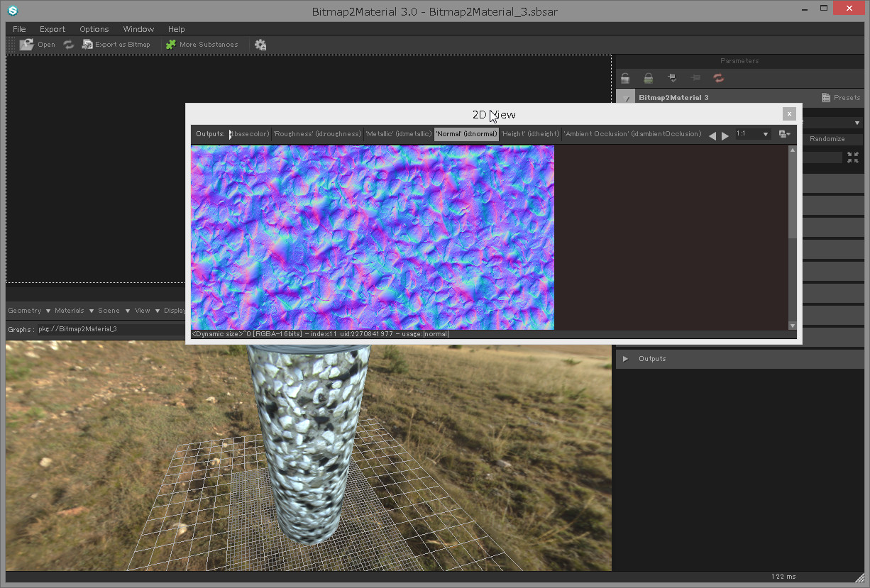
Task: Open the gear settings icon in toolbar
Action: click(260, 45)
